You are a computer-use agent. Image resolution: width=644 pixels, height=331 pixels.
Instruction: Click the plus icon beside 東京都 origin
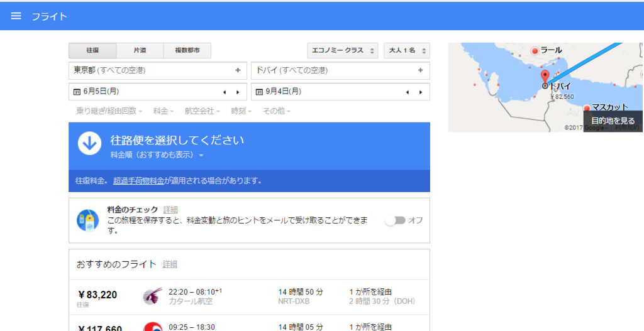point(238,70)
